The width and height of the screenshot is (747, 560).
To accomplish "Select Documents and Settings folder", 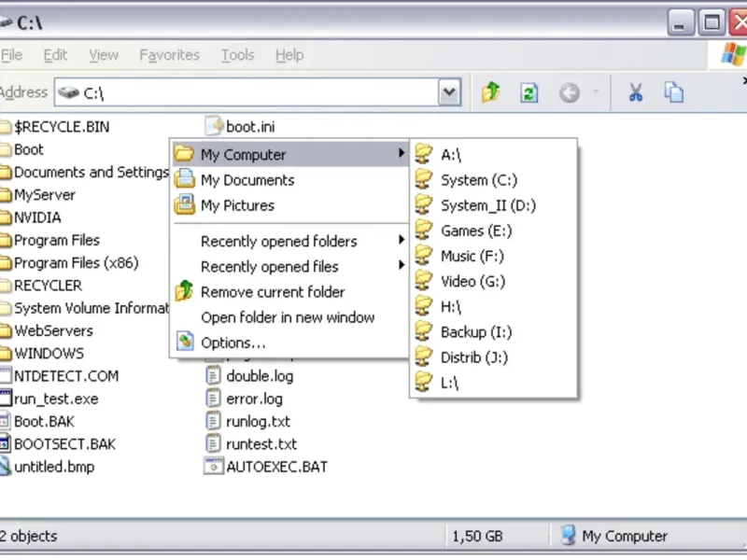I will [x=84, y=172].
